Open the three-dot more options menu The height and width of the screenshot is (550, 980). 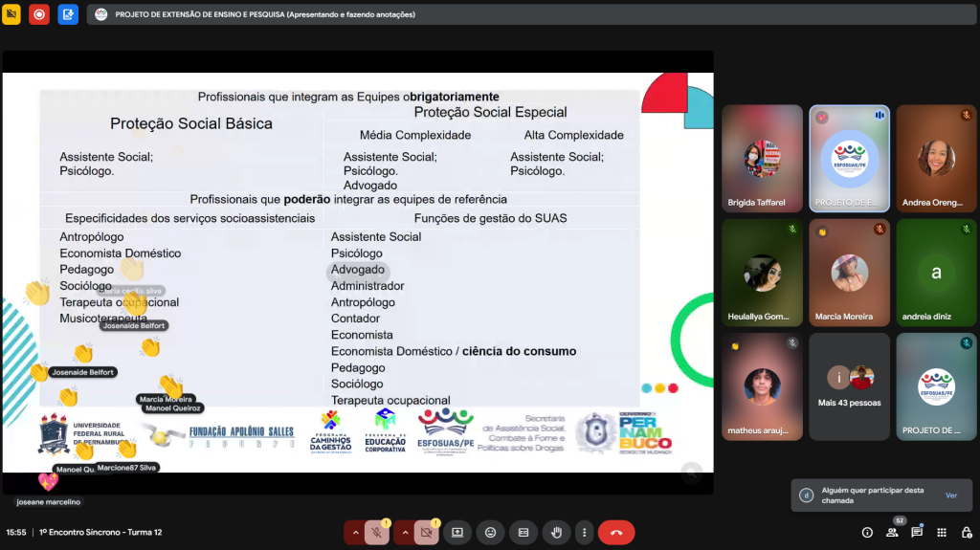click(583, 533)
